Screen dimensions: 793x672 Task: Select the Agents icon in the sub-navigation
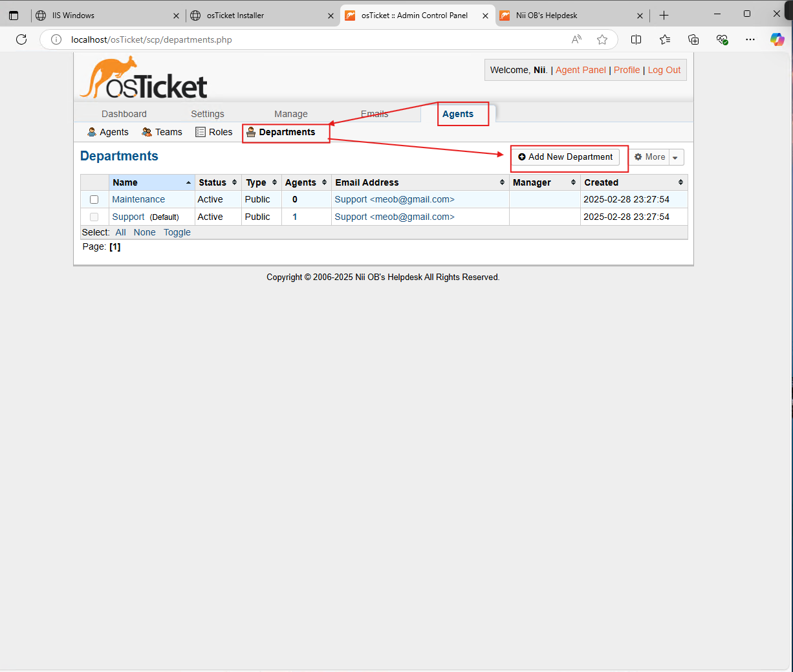(x=92, y=131)
